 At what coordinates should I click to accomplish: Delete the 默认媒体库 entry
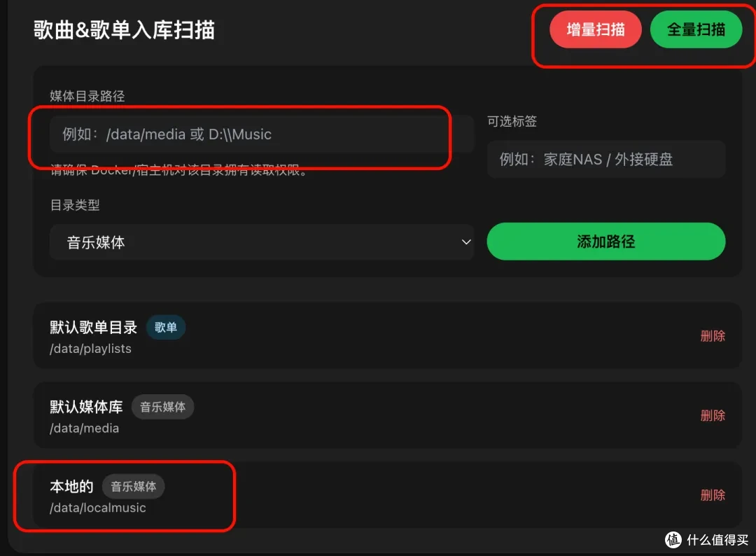(x=713, y=415)
